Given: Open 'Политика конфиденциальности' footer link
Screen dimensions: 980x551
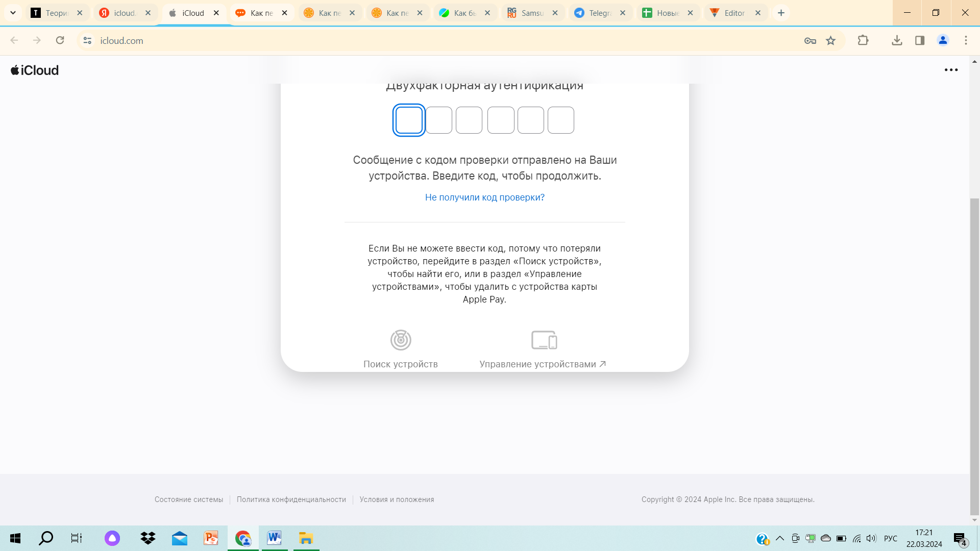Looking at the screenshot, I should 291,499.
